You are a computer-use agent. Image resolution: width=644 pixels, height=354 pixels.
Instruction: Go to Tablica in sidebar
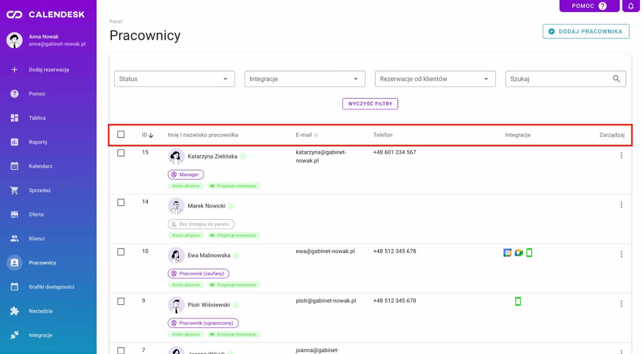pos(48,118)
